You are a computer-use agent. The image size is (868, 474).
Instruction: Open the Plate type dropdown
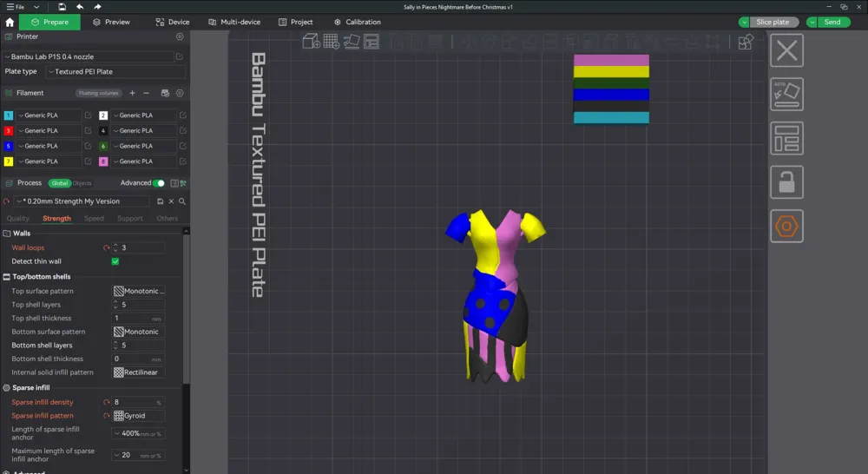(x=115, y=71)
